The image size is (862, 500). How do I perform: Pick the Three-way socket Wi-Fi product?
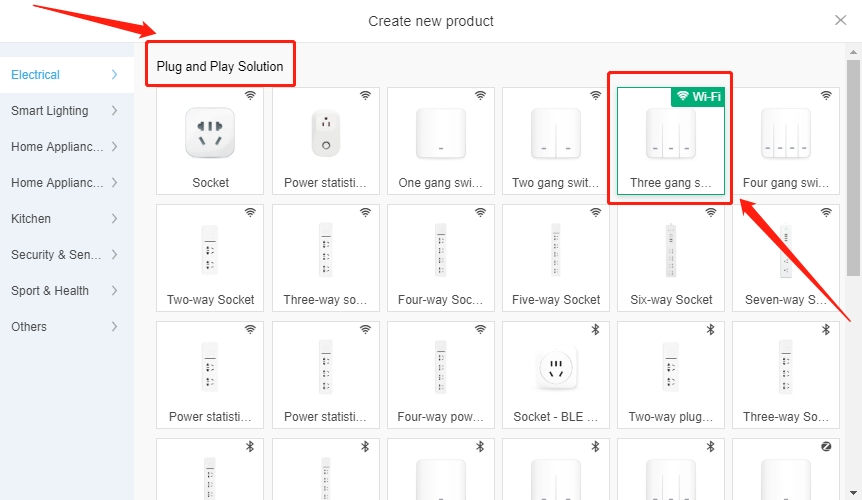click(x=325, y=258)
